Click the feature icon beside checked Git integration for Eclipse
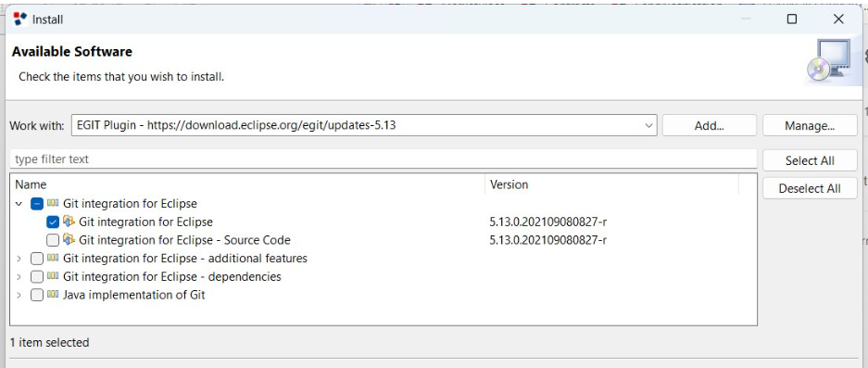Image resolution: width=868 pixels, height=368 pixels. point(69,222)
